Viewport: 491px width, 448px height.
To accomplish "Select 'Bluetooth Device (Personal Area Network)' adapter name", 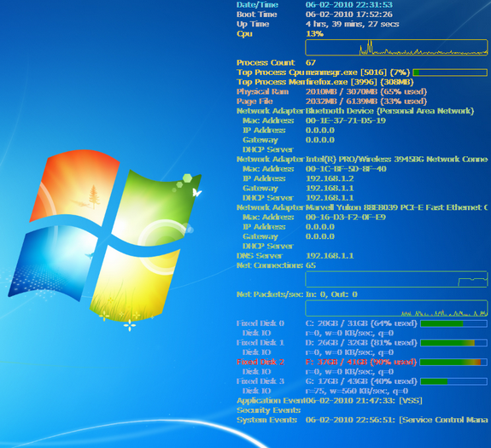I will tap(390, 111).
